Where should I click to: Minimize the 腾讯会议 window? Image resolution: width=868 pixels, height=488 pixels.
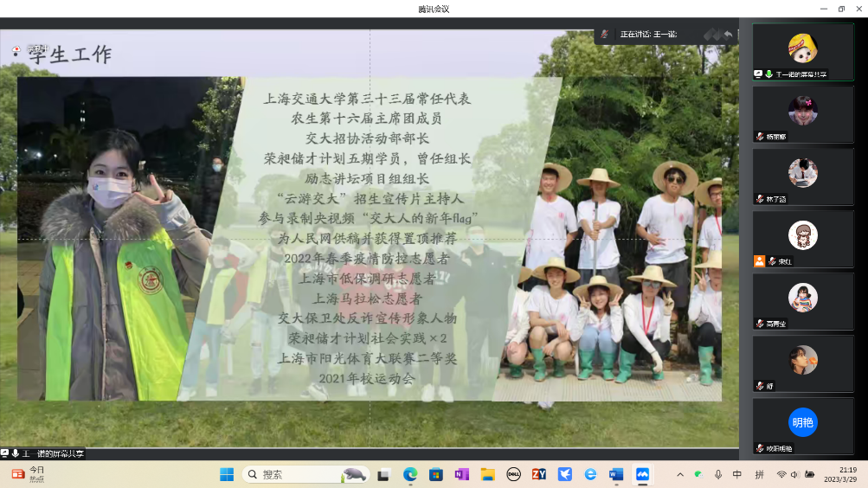coord(824,9)
